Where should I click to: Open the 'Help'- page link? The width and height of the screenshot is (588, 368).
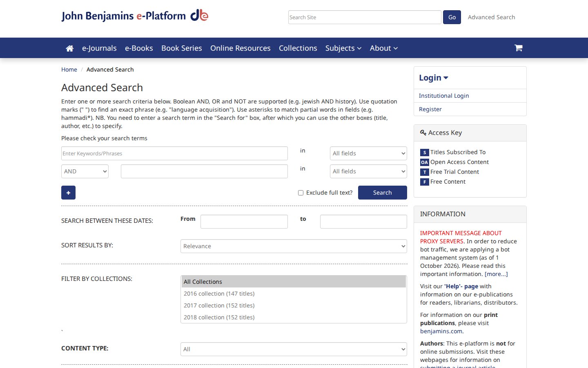pyautogui.click(x=461, y=286)
